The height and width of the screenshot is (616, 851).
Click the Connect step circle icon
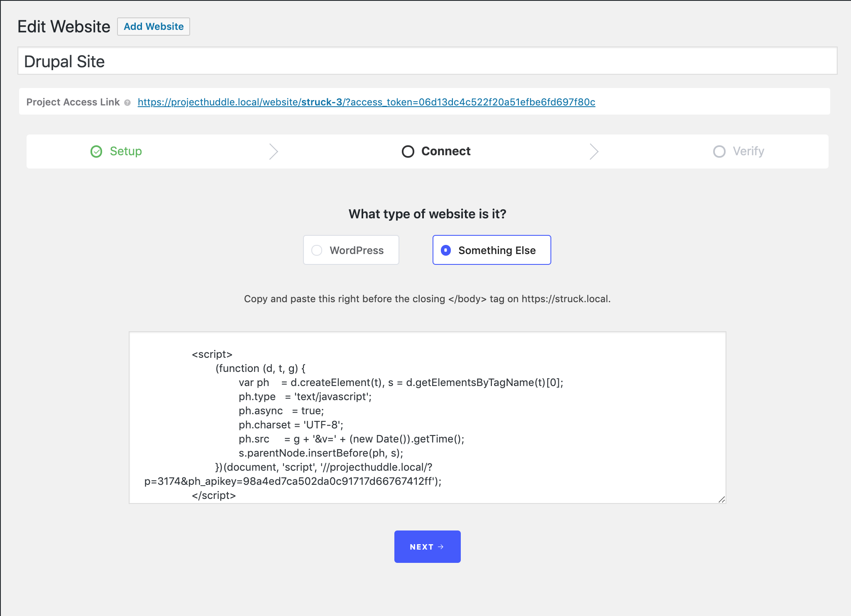coord(408,152)
